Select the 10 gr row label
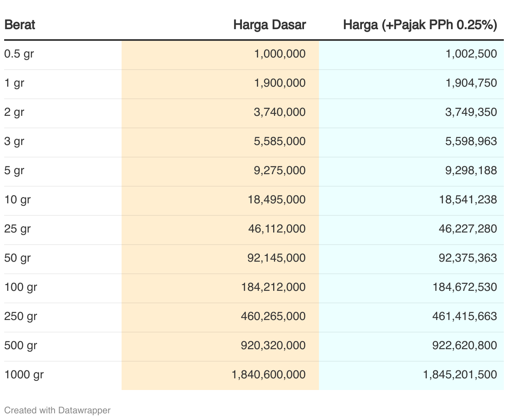This screenshot has height=420, width=508. tap(17, 200)
